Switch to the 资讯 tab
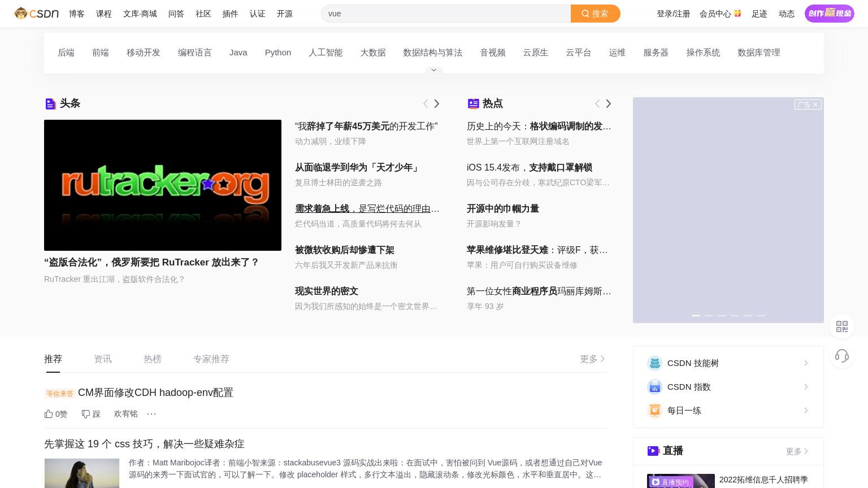The height and width of the screenshot is (488, 868). 103,359
